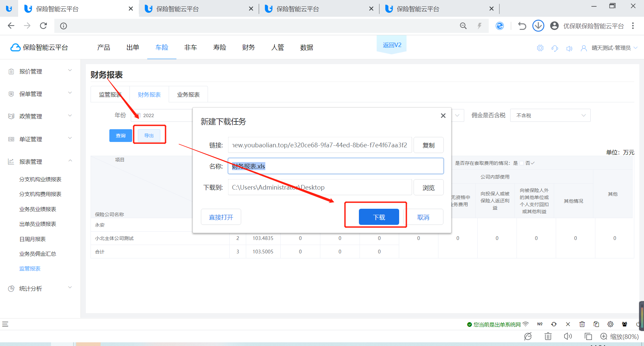Expand the 保单管理 sidebar section
Image resolution: width=644 pixels, height=346 pixels.
pos(40,94)
